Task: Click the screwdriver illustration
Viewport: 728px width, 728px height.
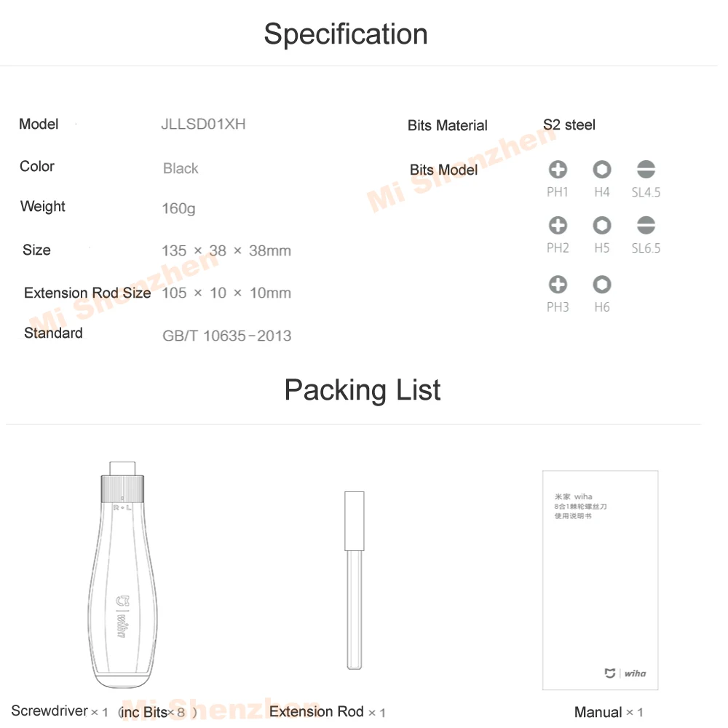Action: coord(122,574)
